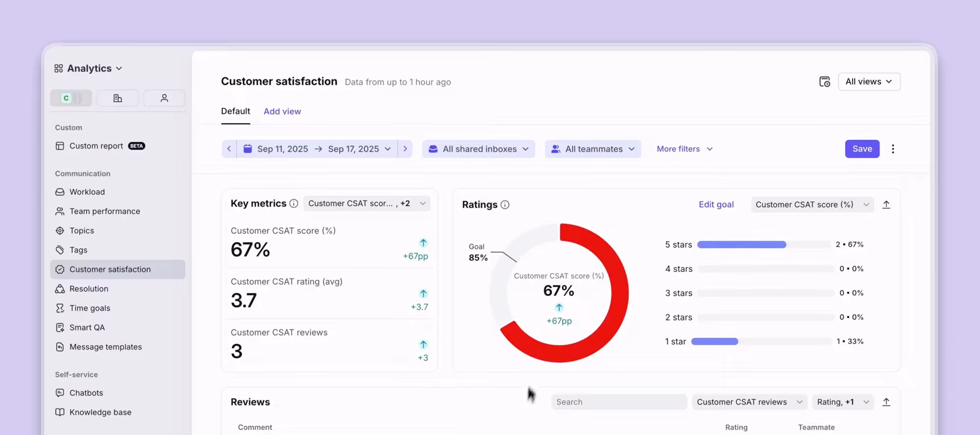Go to previous date range
This screenshot has width=980, height=435.
[x=229, y=149]
